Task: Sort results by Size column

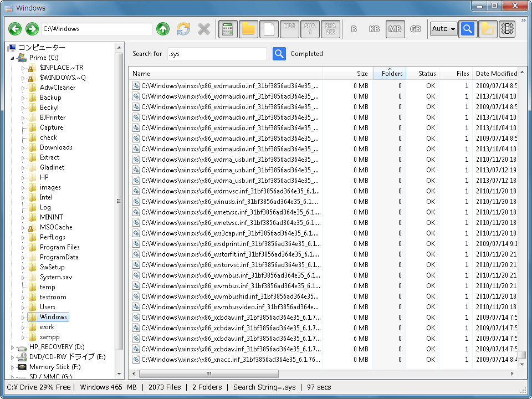Action: [348, 74]
